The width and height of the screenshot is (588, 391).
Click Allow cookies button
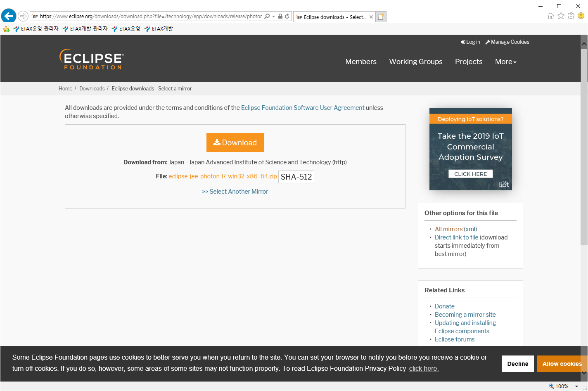pos(562,364)
